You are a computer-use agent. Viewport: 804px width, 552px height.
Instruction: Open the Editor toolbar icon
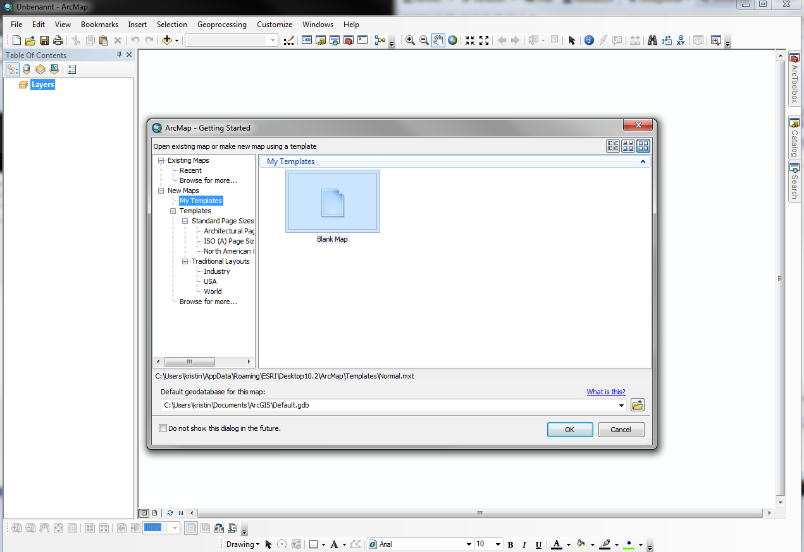point(289,40)
